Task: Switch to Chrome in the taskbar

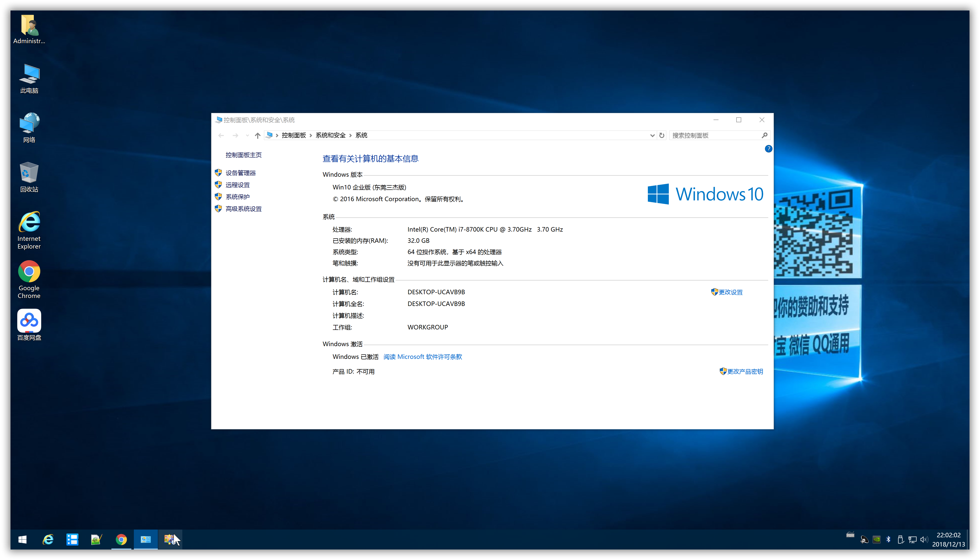Action: point(121,539)
